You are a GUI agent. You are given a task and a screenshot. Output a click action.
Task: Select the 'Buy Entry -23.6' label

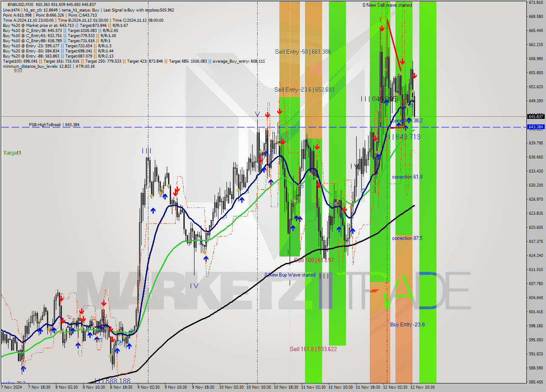407,325
